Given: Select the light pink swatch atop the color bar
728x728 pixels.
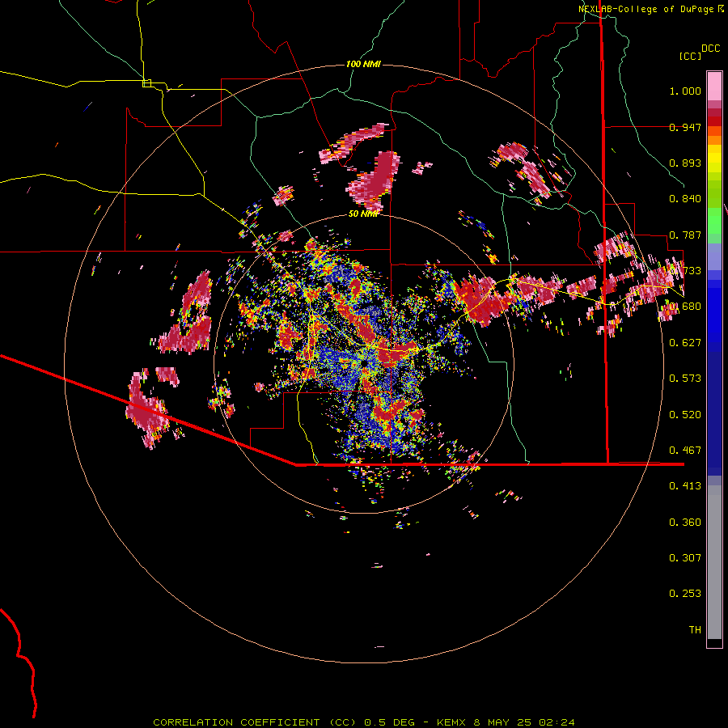Looking at the screenshot, I should point(714,86).
